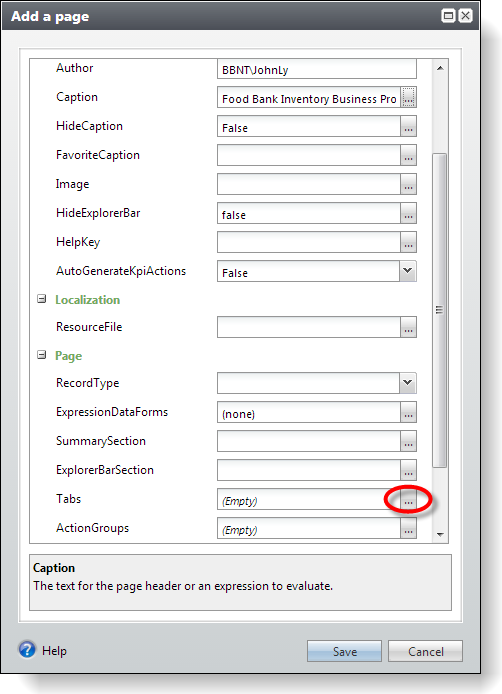
Task: Open the ActionGroups ellipsis button
Action: 408,529
